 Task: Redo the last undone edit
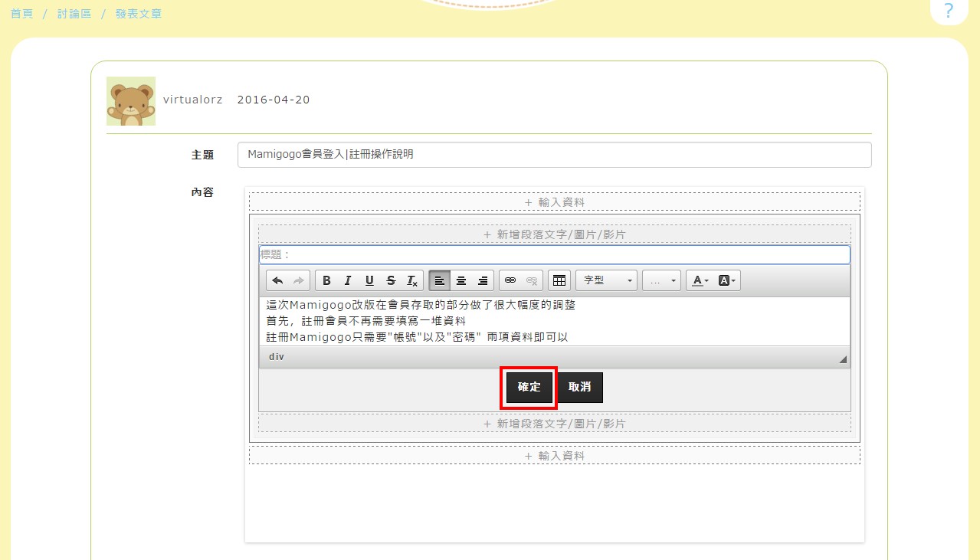pos(298,280)
